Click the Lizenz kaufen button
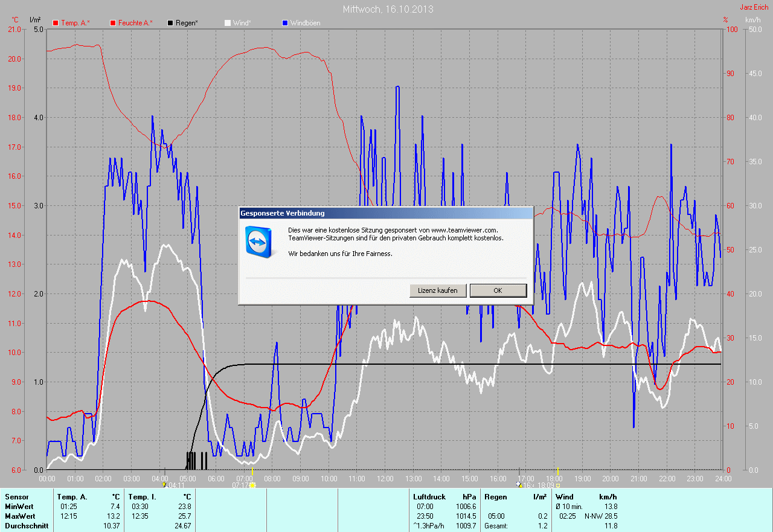Viewport: 773px width, 532px height. [438, 290]
